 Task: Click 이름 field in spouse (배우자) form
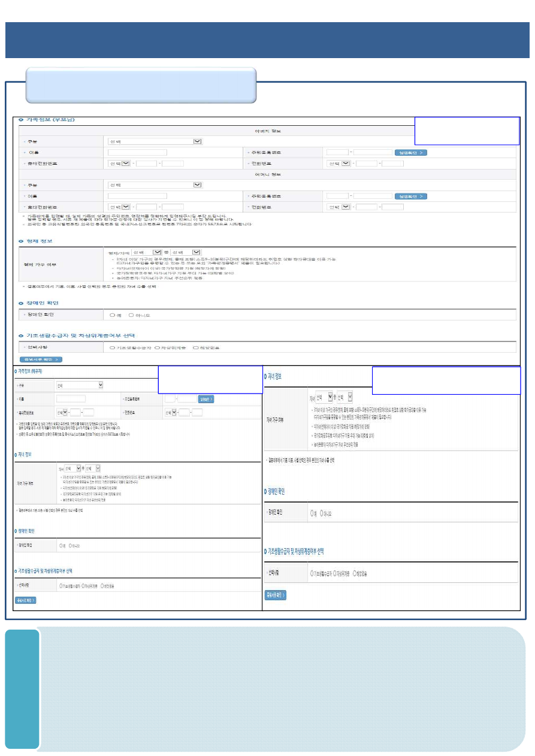pyautogui.click(x=71, y=398)
